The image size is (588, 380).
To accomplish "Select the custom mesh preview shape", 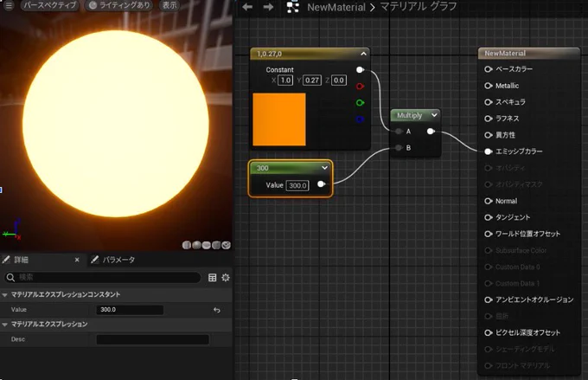I will click(x=227, y=245).
